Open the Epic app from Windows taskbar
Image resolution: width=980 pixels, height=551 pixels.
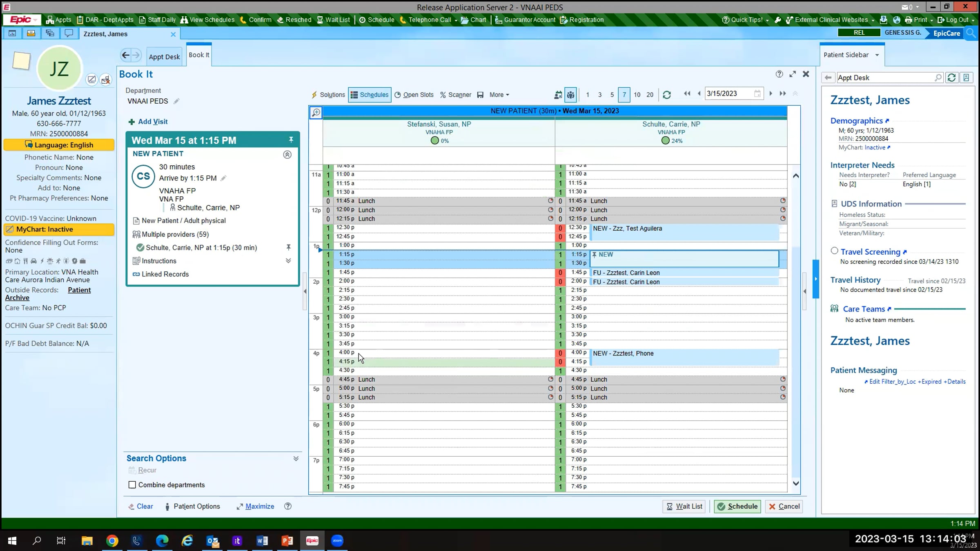[x=312, y=541]
